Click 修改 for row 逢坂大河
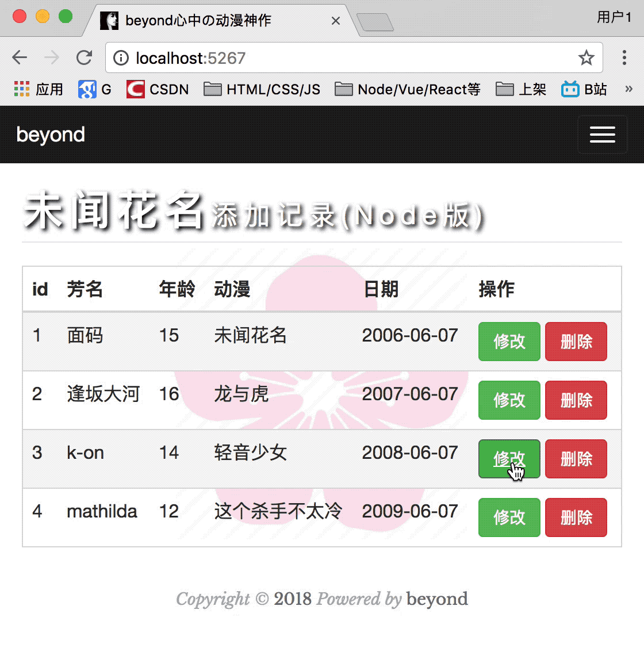The width and height of the screenshot is (644, 667). [x=509, y=400]
